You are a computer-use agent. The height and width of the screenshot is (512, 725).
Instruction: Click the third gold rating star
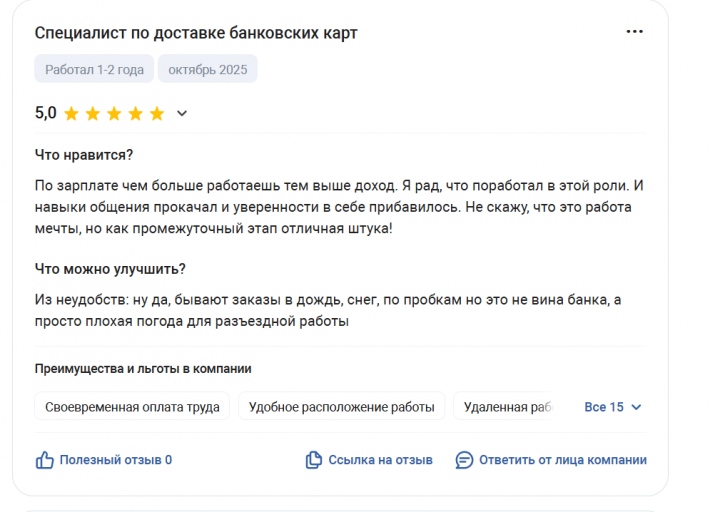point(114,113)
